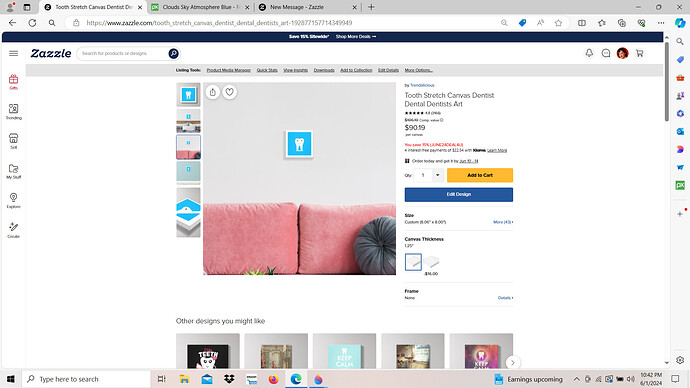View the pink sofa thumbnail
Image resolution: width=690 pixels, height=388 pixels.
[188, 147]
